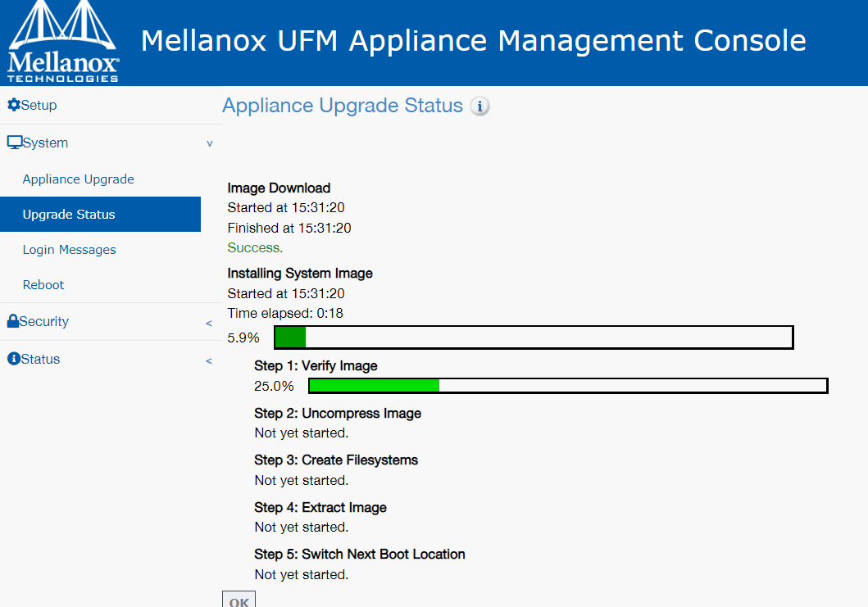
Task: Click the Setup gear icon
Action: [x=14, y=105]
